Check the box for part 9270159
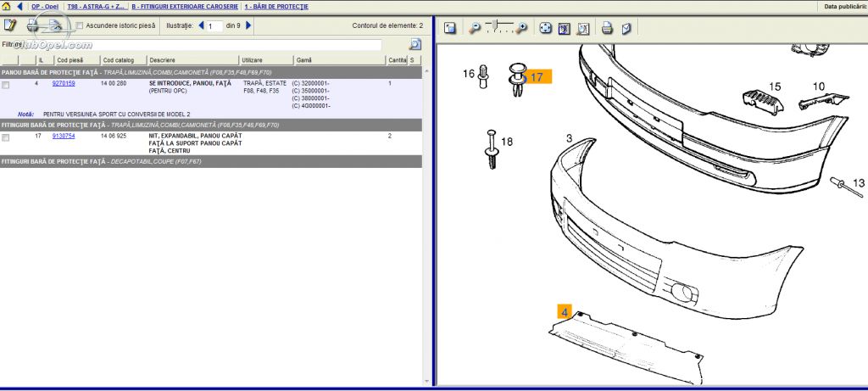 (x=6, y=86)
